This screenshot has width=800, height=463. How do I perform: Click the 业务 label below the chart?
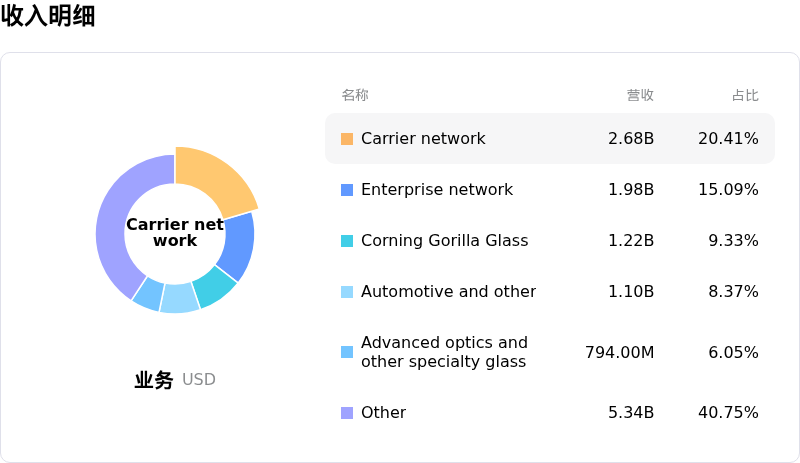coord(154,380)
